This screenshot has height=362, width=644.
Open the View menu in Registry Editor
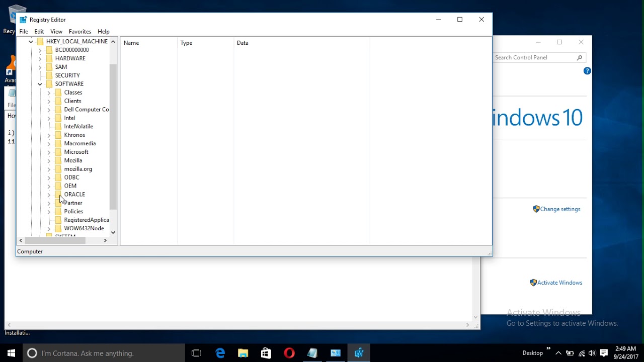click(56, 31)
